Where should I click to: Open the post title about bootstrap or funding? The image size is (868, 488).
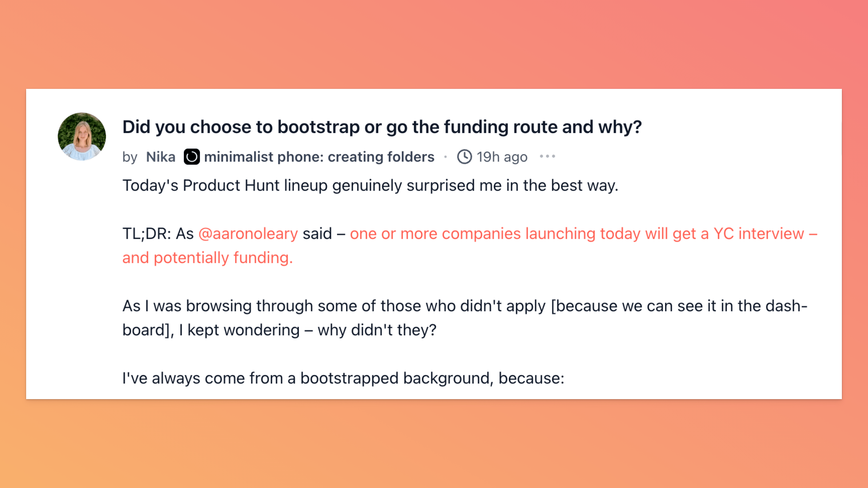coord(382,127)
